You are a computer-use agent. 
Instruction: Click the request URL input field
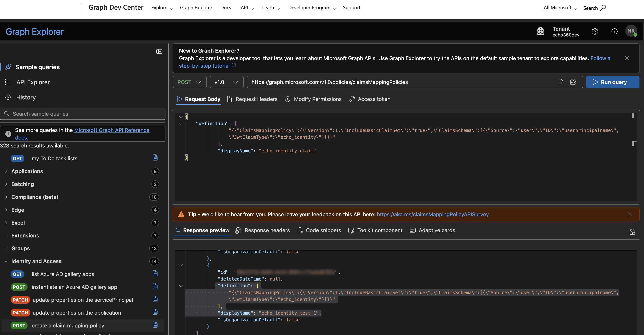coord(402,82)
